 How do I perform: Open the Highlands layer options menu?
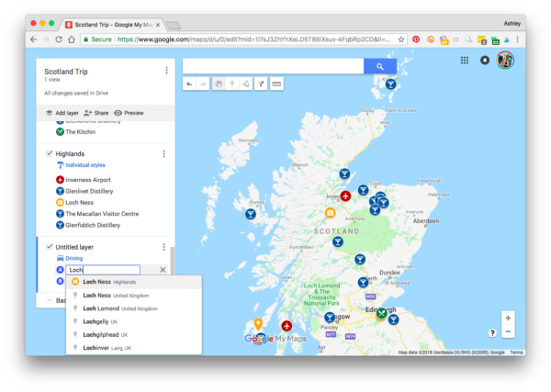pyautogui.click(x=163, y=153)
